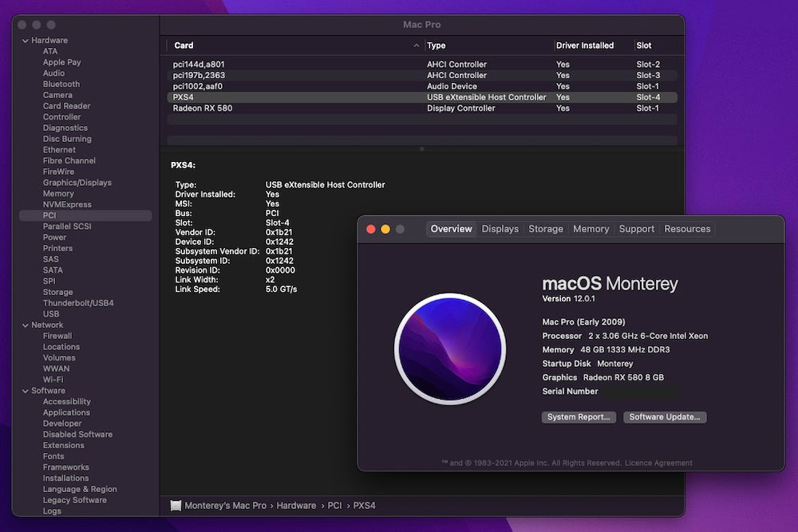Click the System Report button
The width and height of the screenshot is (798, 532).
(579, 417)
